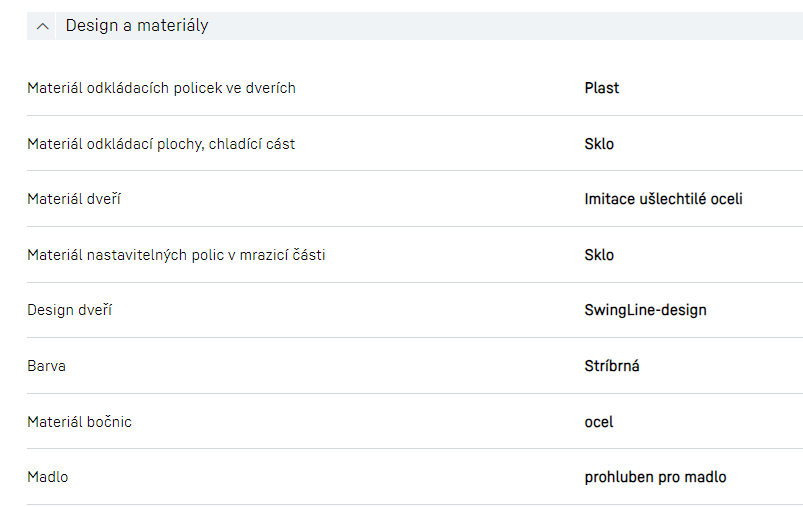Select the Materiál odkládacích policek ve dveřích label
The image size is (803, 507).
point(161,88)
